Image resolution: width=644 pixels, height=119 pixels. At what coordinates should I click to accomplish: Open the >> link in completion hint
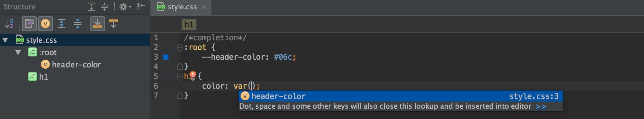pos(541,106)
